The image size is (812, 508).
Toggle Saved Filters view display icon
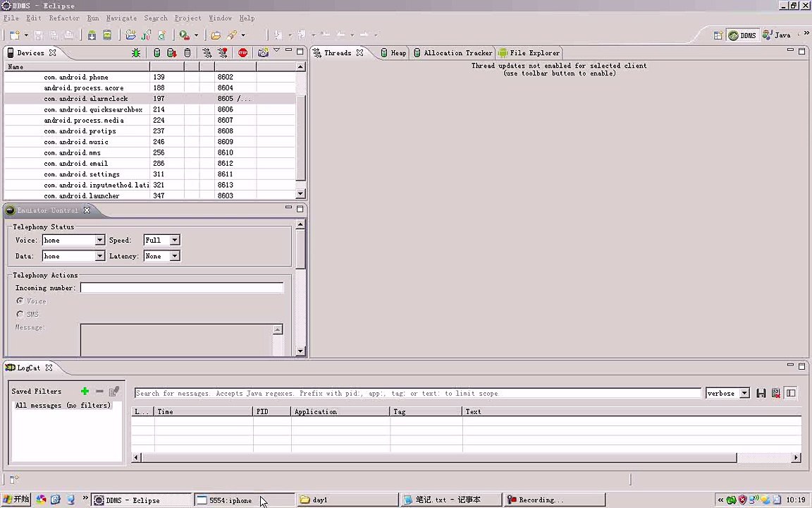(791, 394)
